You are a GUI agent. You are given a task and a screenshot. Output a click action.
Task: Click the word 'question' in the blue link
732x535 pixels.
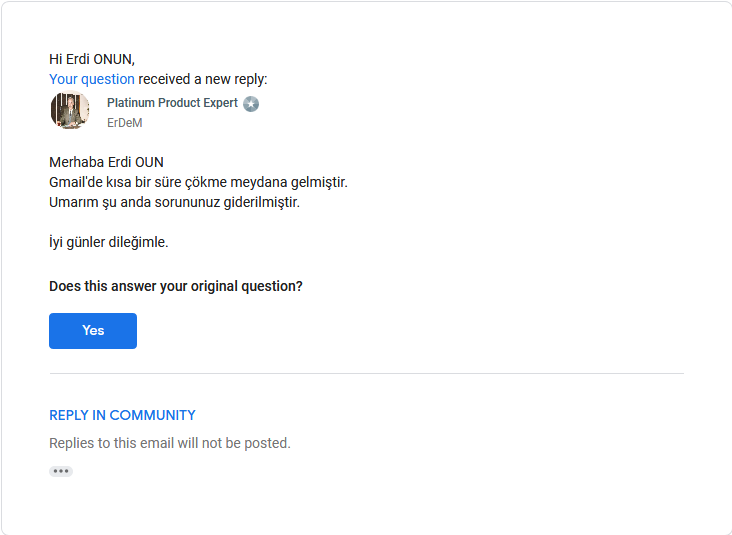coord(108,79)
